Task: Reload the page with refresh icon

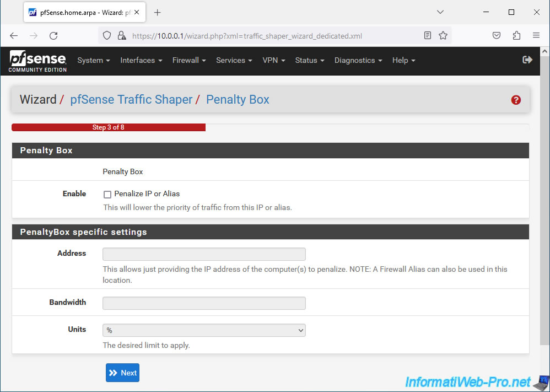Action: (53, 36)
